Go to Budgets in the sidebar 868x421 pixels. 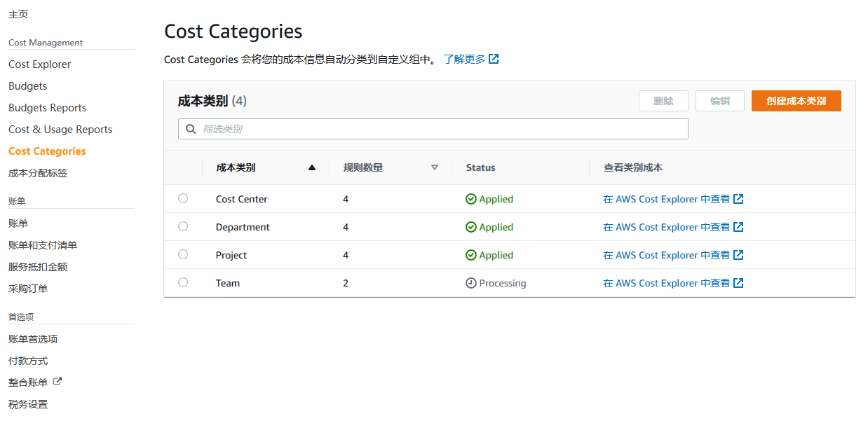pos(28,85)
